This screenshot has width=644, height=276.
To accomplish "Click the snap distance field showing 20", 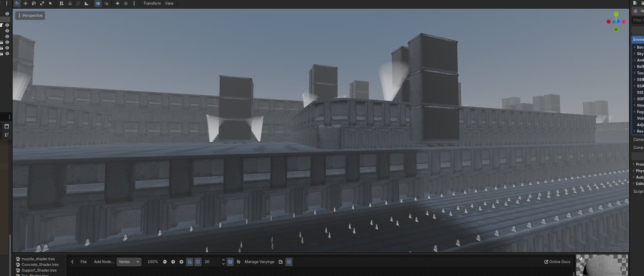I will [211, 262].
